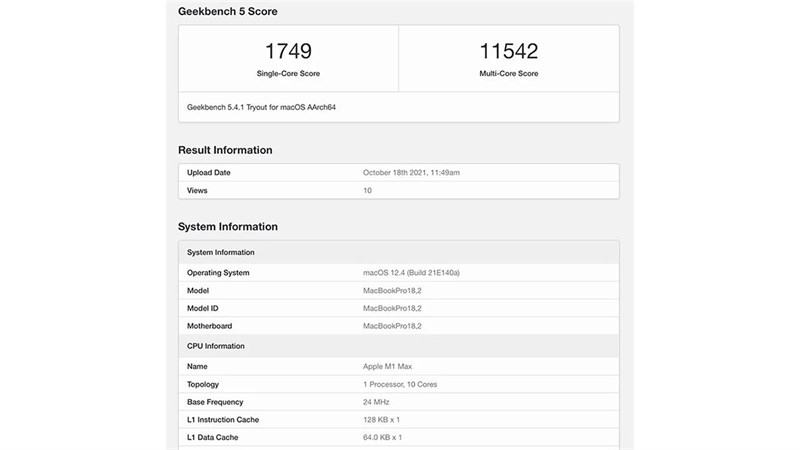Viewport: 800px width, 450px height.
Task: Click the 'L1 Instruction Cache' row label
Action: click(223, 419)
